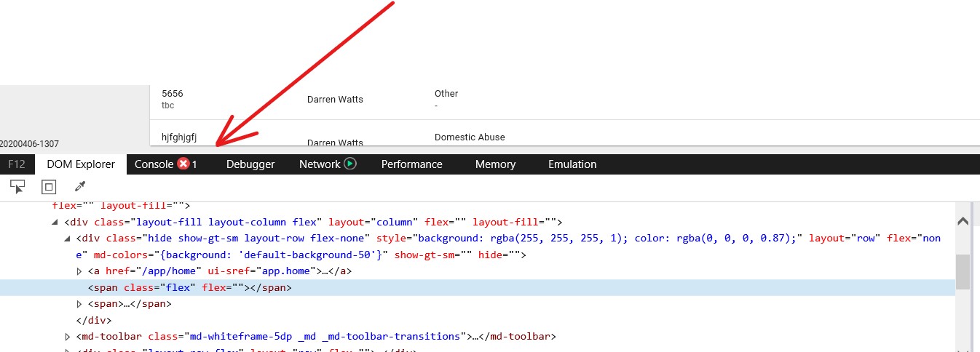Screen dimensions: 980x352
Task: Click the Domestic Abuse table cell
Action: pyautogui.click(x=470, y=137)
